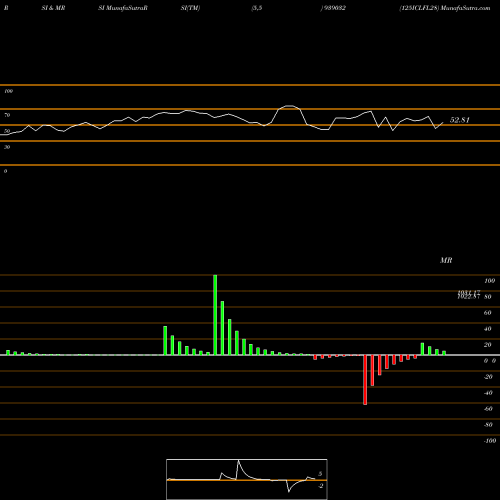Screen dimensions: 500x500
Task: Click the MR axis label 60
Action: [x=488, y=313]
